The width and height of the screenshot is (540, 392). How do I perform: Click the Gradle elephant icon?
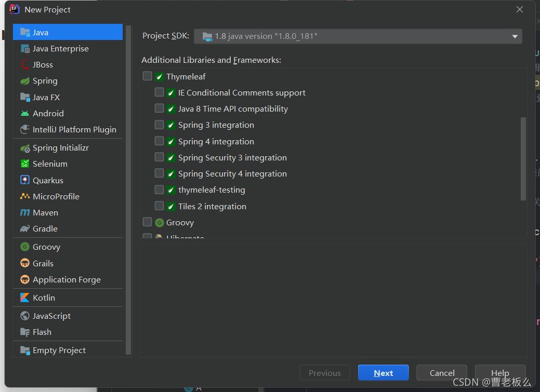click(25, 229)
